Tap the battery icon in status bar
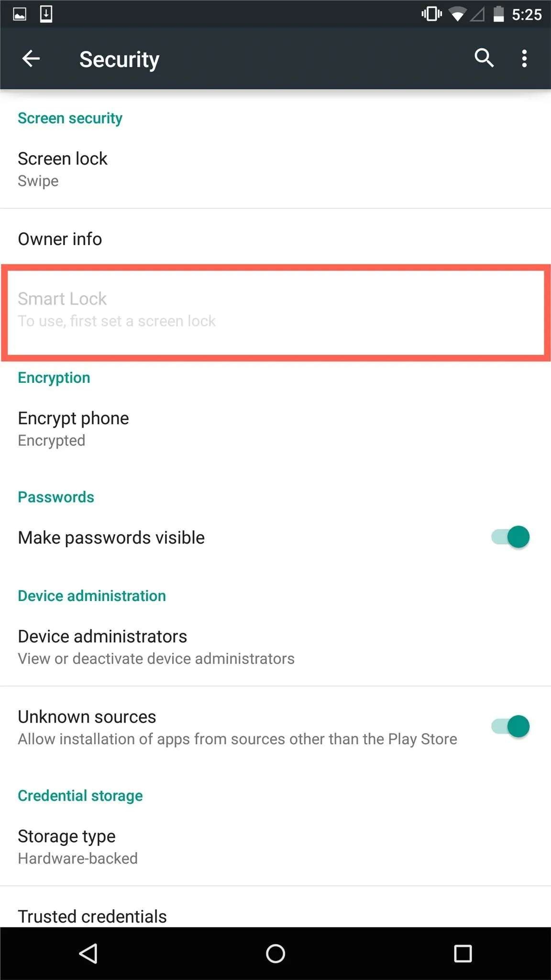 [x=499, y=14]
